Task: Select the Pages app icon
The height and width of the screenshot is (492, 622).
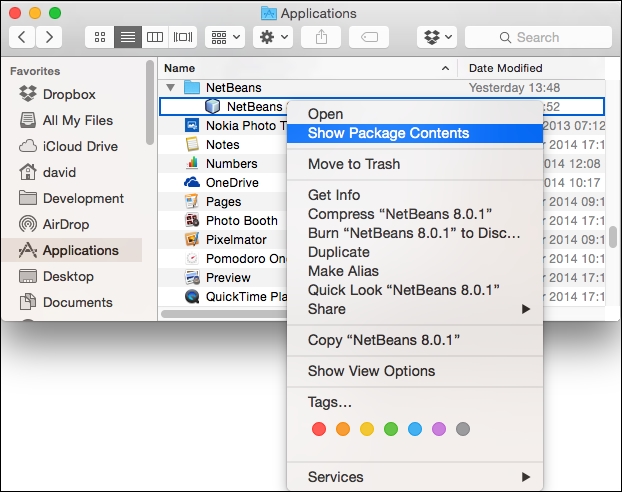Action: point(192,201)
